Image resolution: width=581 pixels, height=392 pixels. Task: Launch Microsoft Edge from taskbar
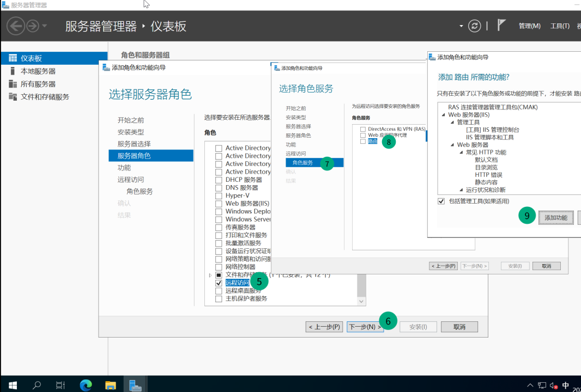point(86,385)
